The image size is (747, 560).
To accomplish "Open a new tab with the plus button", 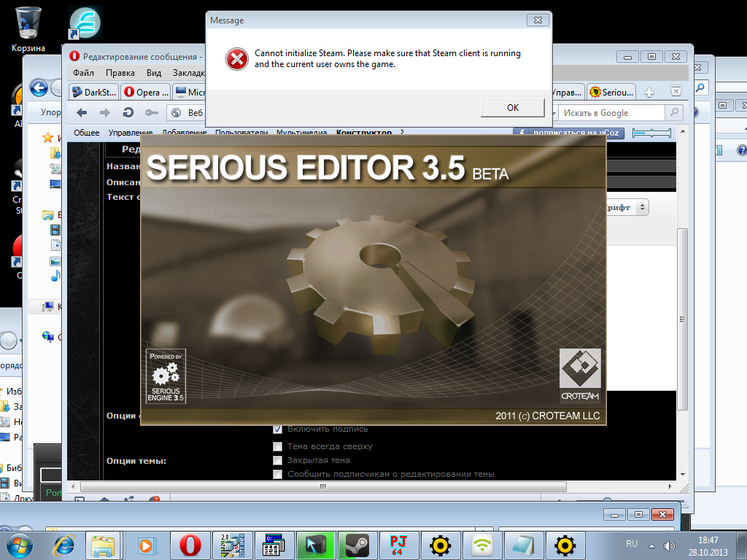I will tap(649, 93).
